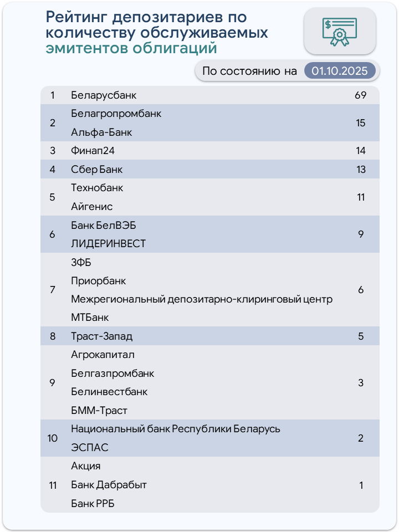The height and width of the screenshot is (532, 399).
Task: Click the Банк Дабрабыт entry
Action: click(x=109, y=485)
